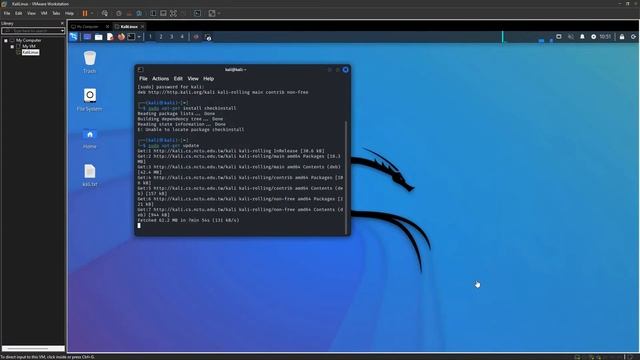
Task: Open the snapshot manager toolbar icon
Action: point(139,13)
